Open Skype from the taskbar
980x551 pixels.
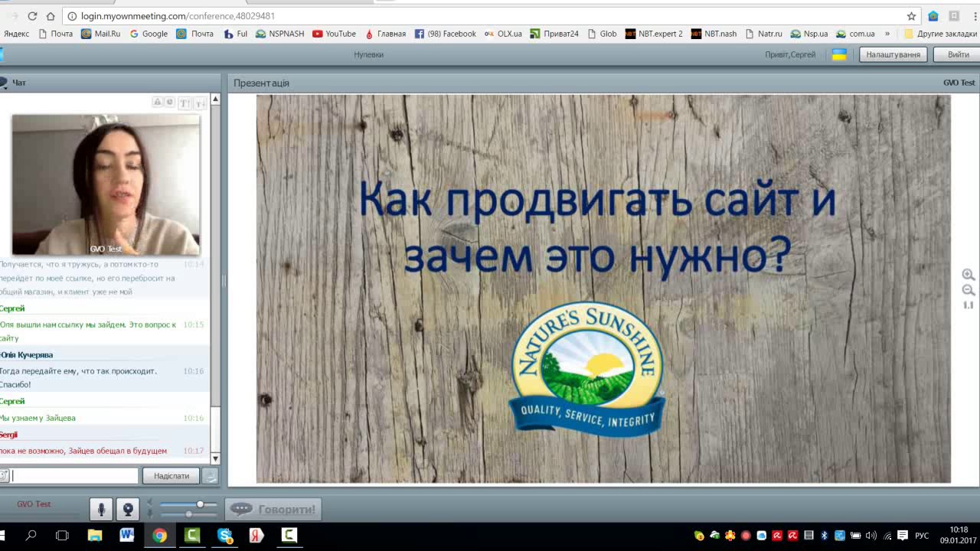click(x=224, y=536)
